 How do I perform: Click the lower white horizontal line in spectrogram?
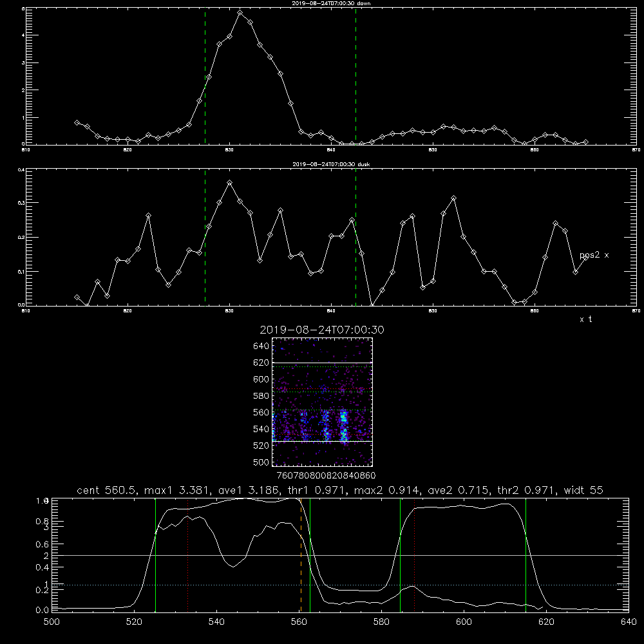(x=322, y=441)
